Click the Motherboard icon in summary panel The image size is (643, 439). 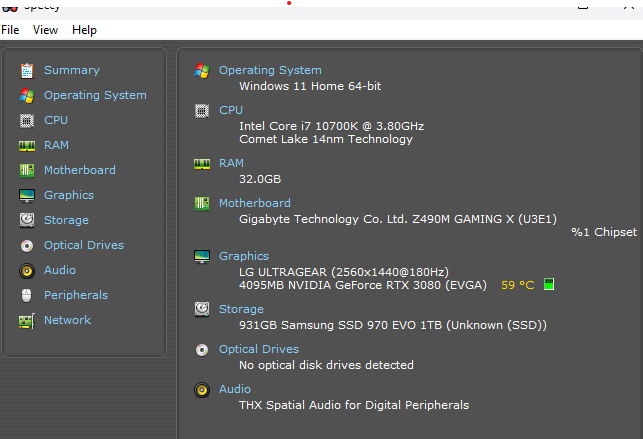(x=202, y=204)
